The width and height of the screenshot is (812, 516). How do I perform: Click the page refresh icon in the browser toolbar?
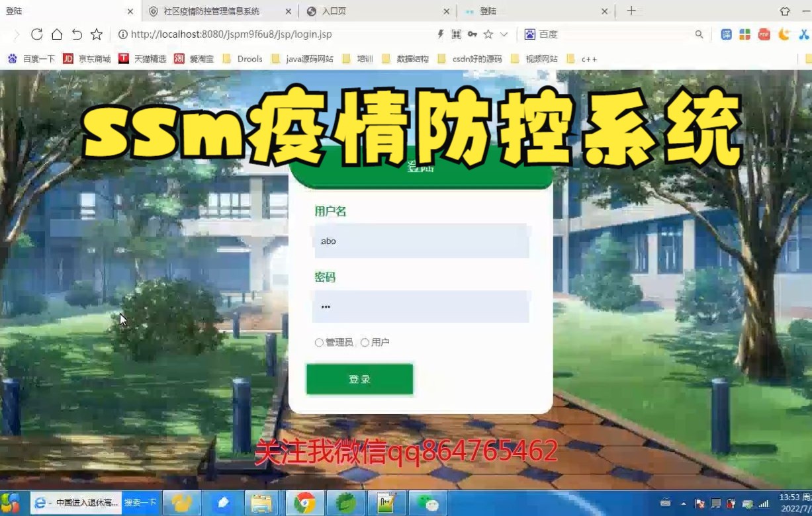[38, 34]
